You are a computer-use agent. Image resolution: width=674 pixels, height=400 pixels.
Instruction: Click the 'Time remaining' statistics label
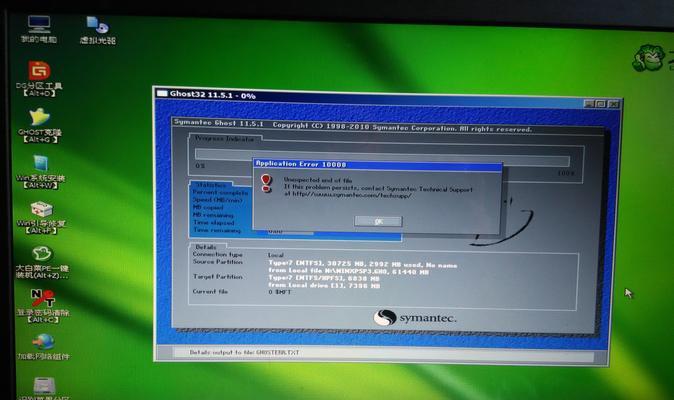[x=217, y=230]
